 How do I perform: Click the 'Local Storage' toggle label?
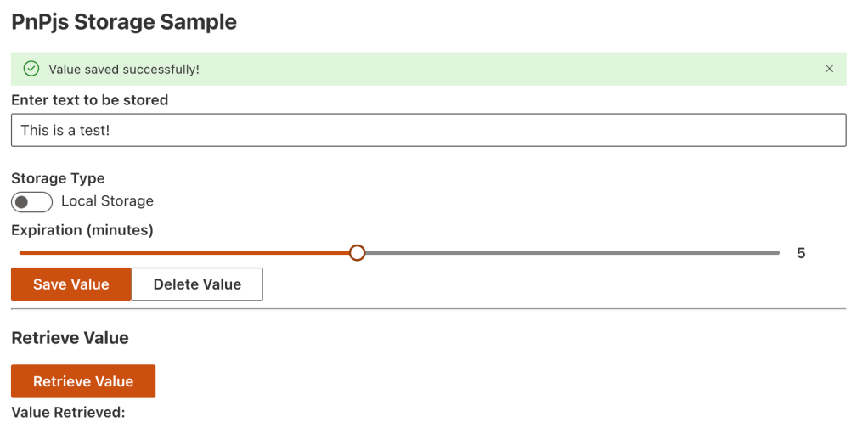(107, 201)
